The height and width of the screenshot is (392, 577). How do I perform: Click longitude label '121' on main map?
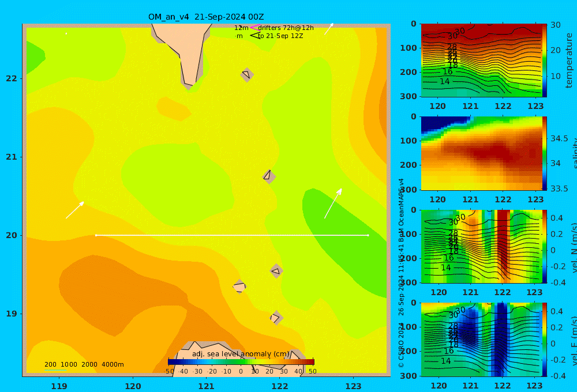[x=206, y=386]
